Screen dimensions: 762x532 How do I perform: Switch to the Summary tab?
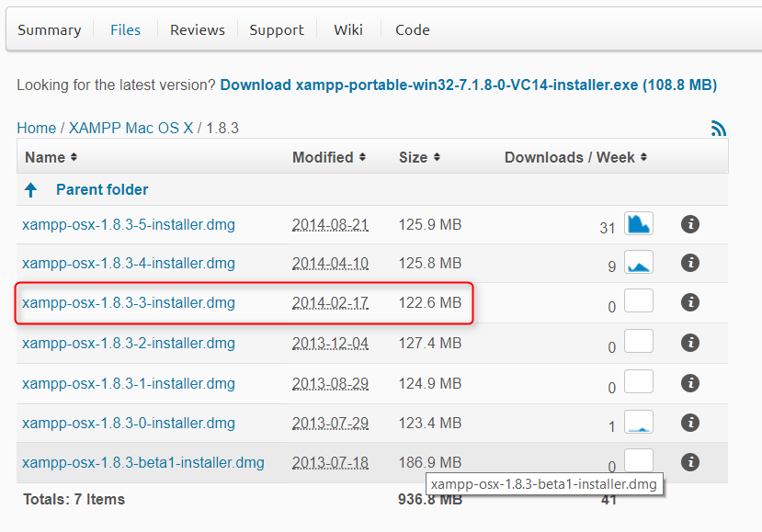coord(49,30)
